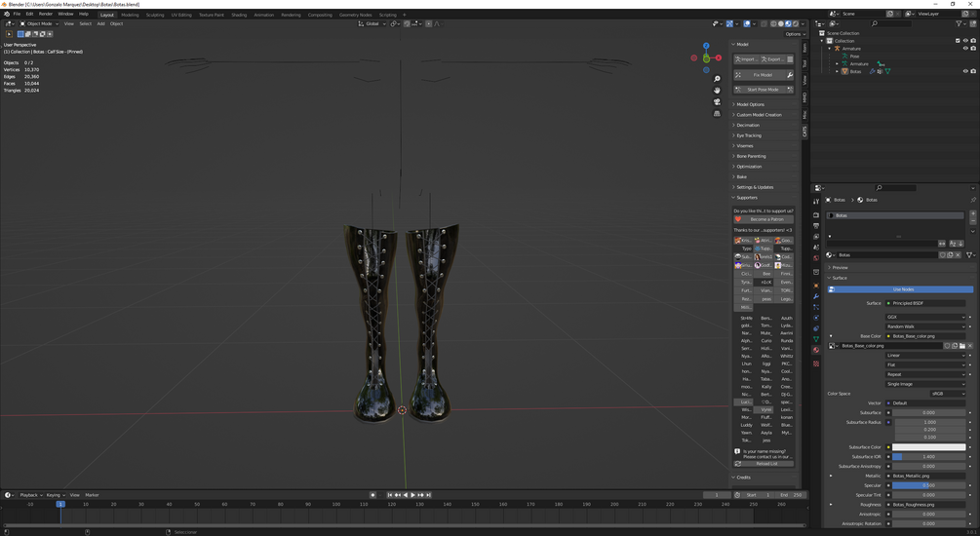Toggle X-ray mode in viewport header
The image size is (980, 536).
pos(764,23)
